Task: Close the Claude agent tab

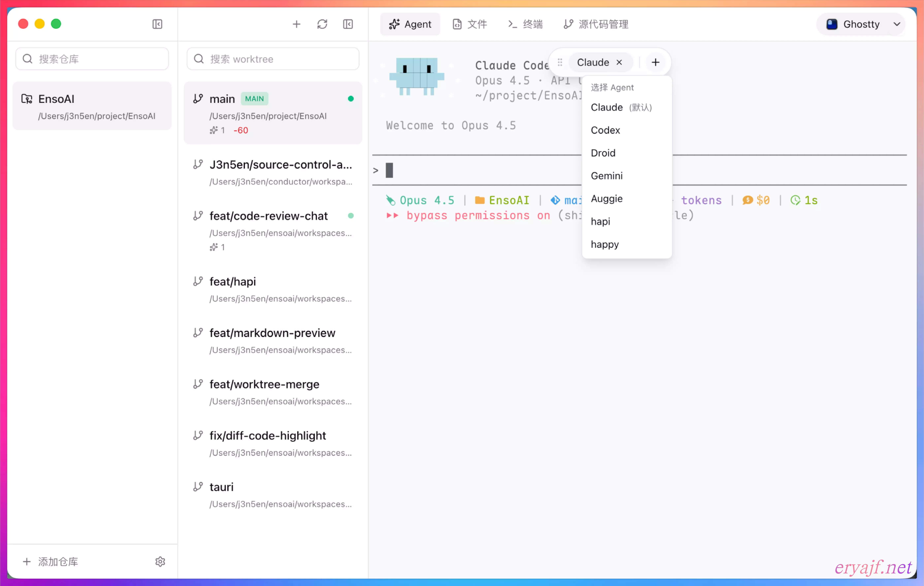Action: (x=619, y=62)
